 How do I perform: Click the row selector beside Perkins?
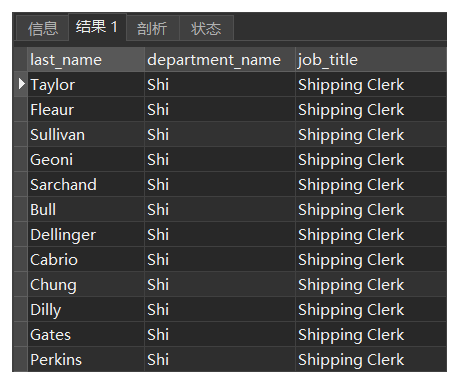coord(21,360)
